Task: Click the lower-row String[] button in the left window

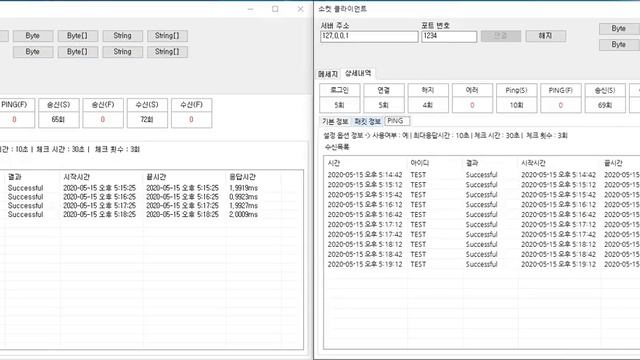Action: [167, 52]
